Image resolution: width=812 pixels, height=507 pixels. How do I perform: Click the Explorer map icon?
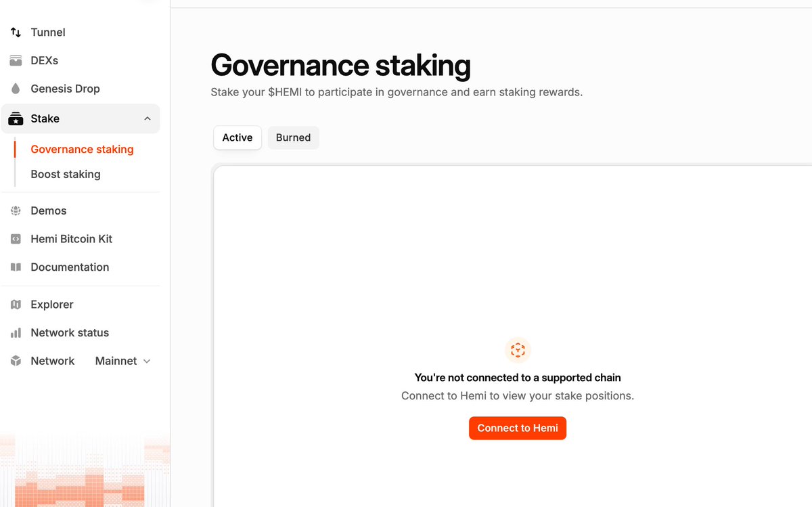tap(16, 305)
